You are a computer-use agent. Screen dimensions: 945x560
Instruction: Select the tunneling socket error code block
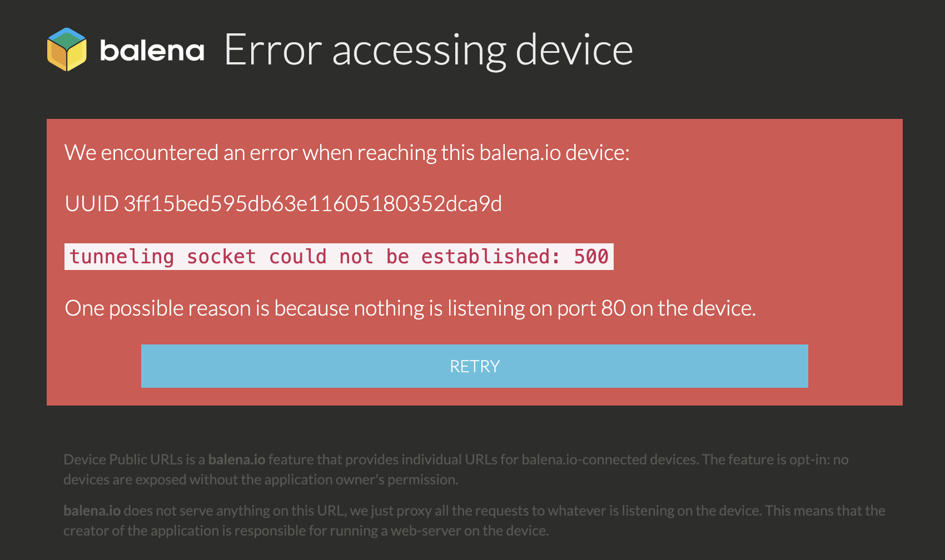point(338,256)
